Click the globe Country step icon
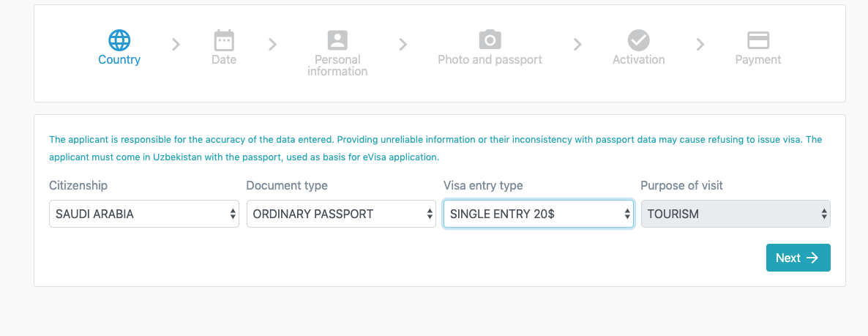 pos(119,40)
